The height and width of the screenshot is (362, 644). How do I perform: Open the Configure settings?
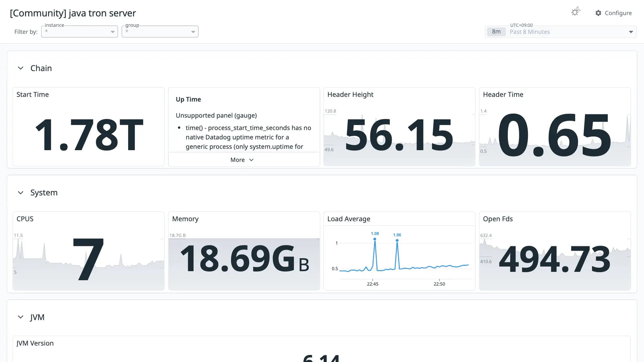point(613,13)
